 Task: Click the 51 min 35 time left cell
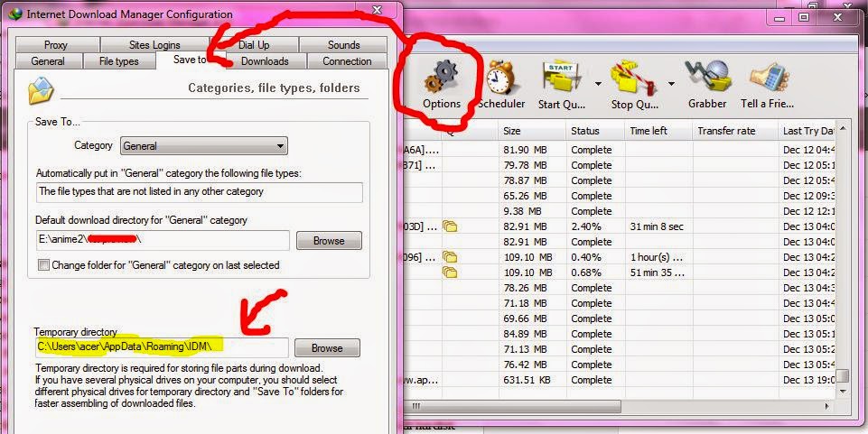pos(658,272)
